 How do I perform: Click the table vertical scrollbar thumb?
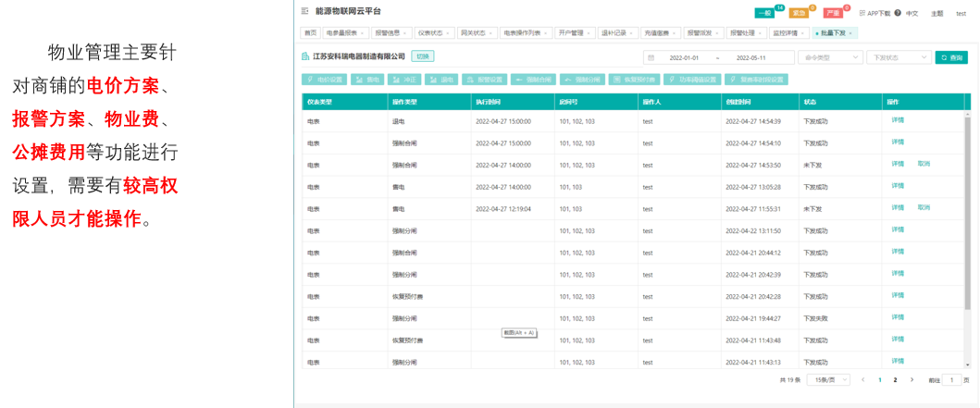pyautogui.click(x=968, y=213)
